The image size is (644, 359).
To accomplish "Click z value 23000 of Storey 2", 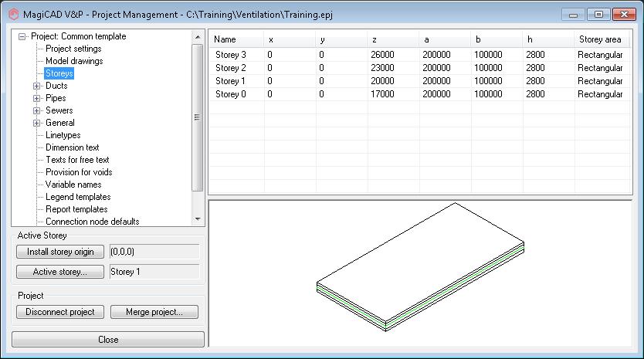I will coord(382,68).
